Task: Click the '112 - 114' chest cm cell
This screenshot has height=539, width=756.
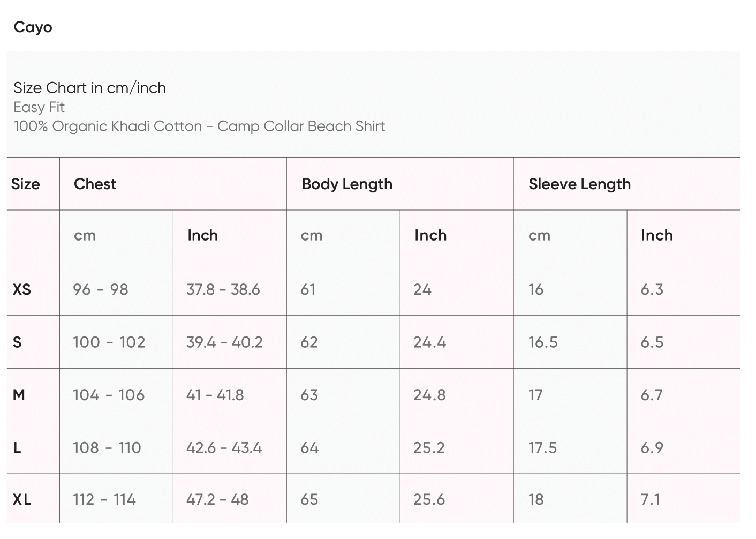Action: [104, 500]
